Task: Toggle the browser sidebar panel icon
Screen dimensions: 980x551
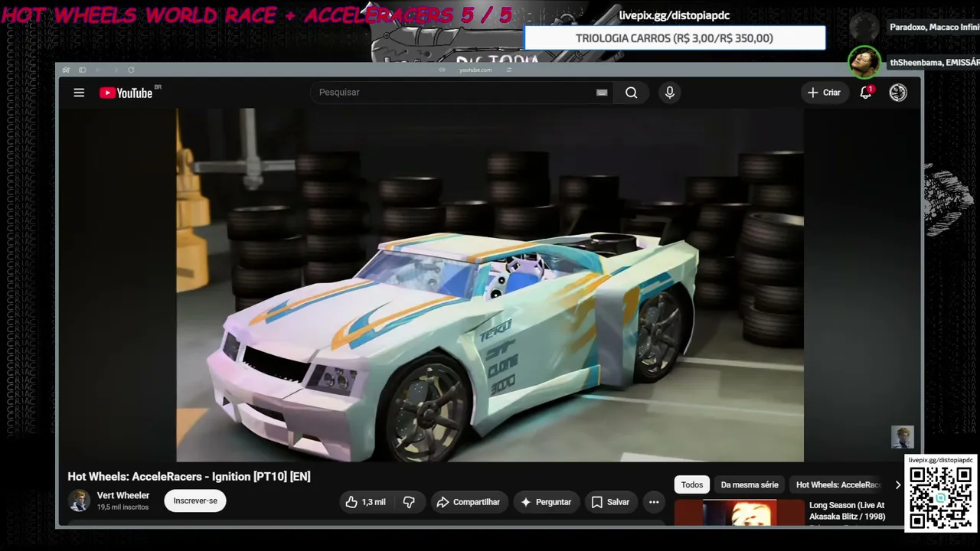Action: click(x=82, y=70)
